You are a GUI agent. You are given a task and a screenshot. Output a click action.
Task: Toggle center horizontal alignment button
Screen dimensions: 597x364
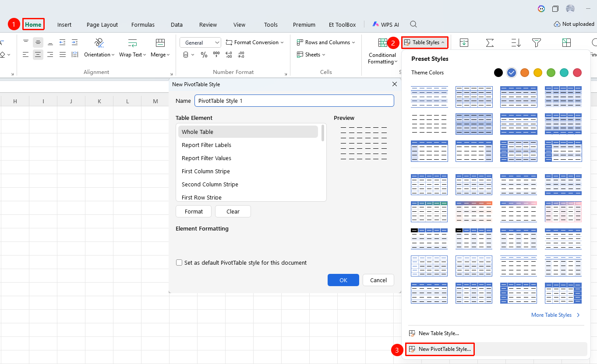(x=38, y=55)
